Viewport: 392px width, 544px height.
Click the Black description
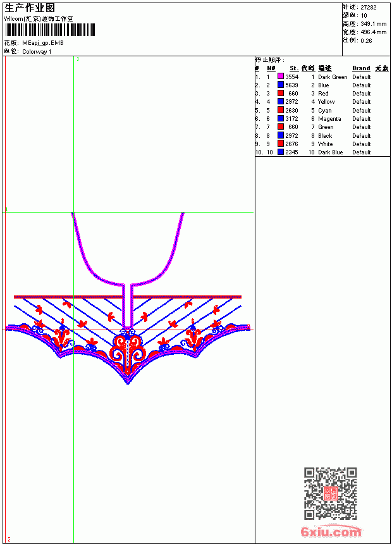coord(325,135)
